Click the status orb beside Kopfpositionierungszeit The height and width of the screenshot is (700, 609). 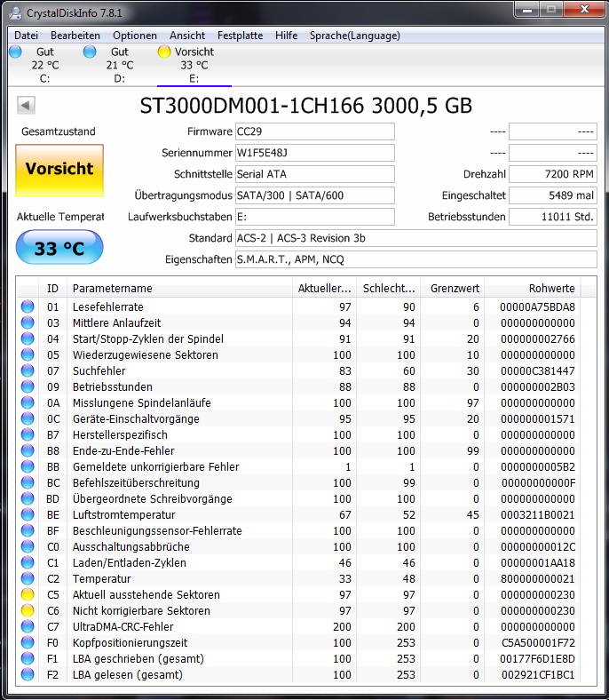[x=28, y=643]
